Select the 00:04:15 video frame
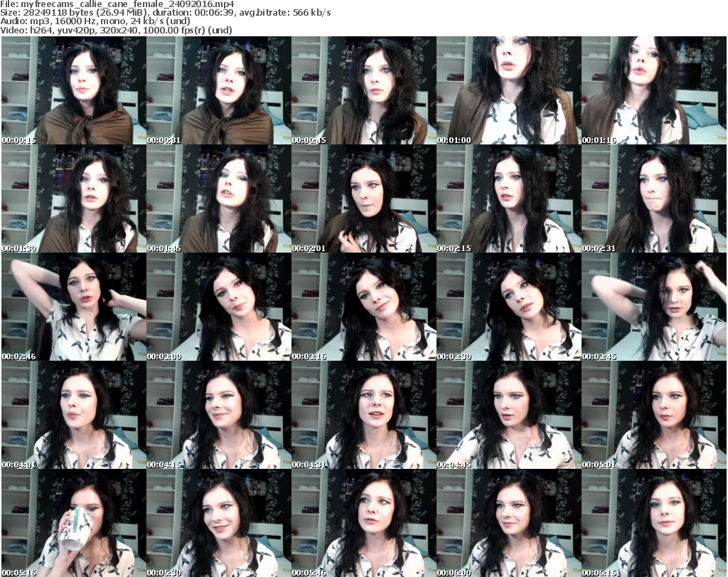Image resolution: width=728 pixels, height=577 pixels. coord(219,415)
